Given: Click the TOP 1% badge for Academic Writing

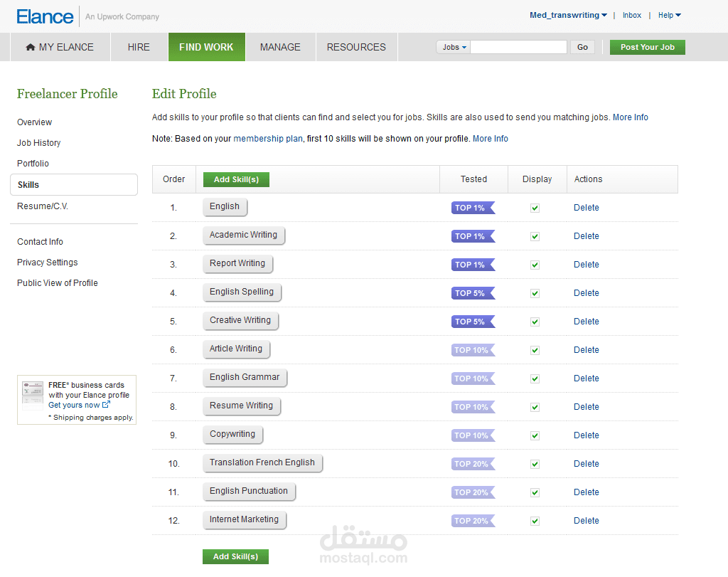Looking at the screenshot, I should coord(473,236).
